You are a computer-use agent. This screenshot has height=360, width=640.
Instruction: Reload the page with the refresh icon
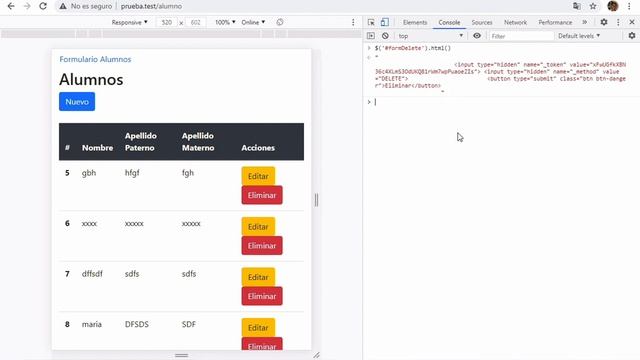43,6
